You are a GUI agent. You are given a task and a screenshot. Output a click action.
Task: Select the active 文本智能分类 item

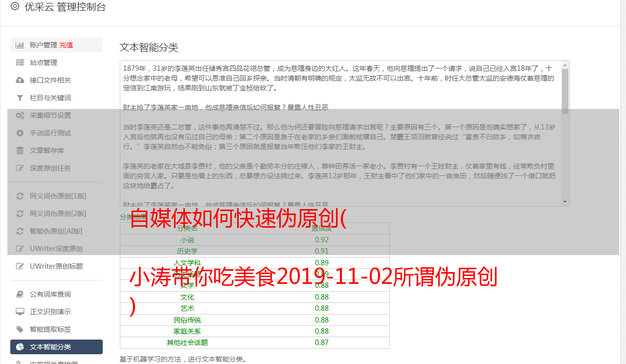(x=56, y=347)
